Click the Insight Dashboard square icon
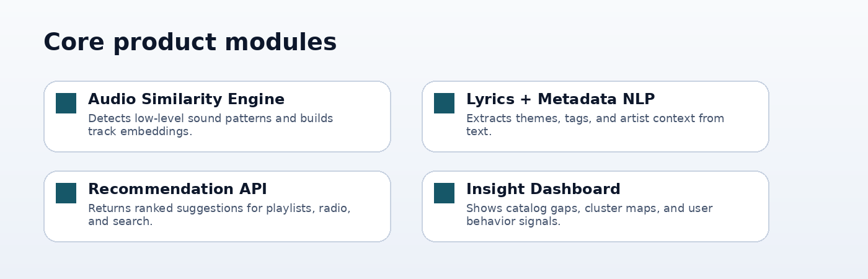This screenshot has height=279, width=868. [444, 193]
